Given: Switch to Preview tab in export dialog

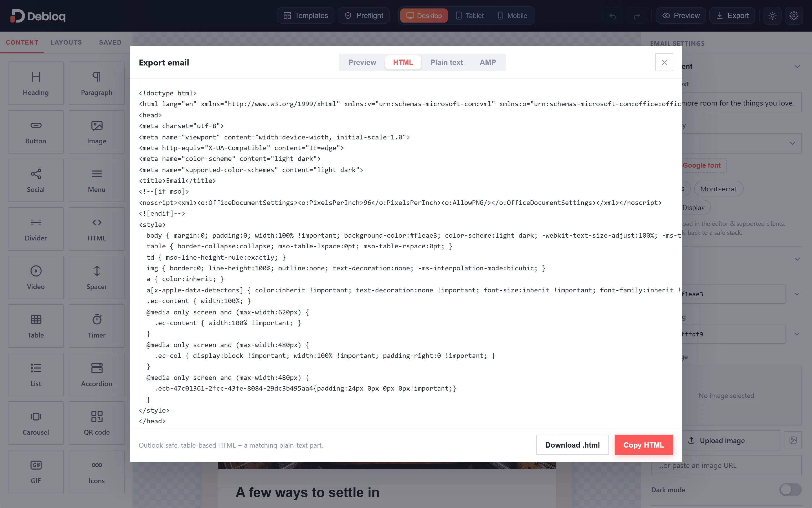Looking at the screenshot, I should tap(362, 62).
